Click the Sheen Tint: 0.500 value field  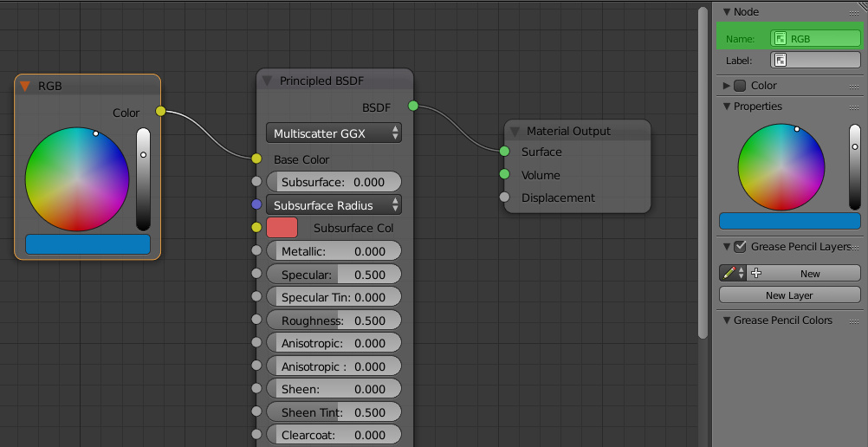point(334,412)
